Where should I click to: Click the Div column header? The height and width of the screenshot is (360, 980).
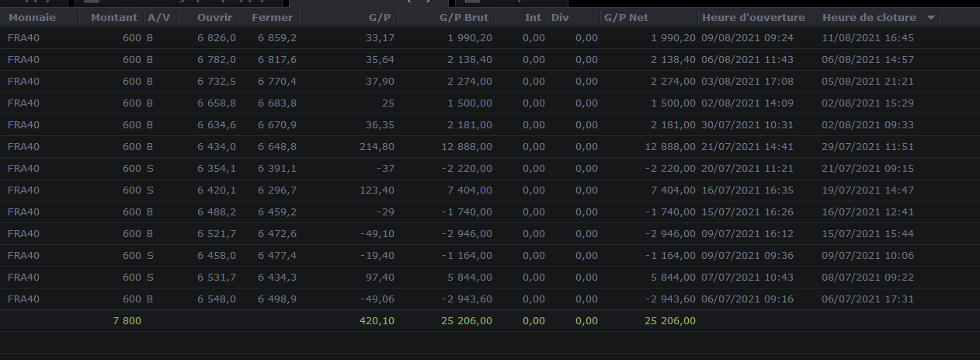[560, 17]
